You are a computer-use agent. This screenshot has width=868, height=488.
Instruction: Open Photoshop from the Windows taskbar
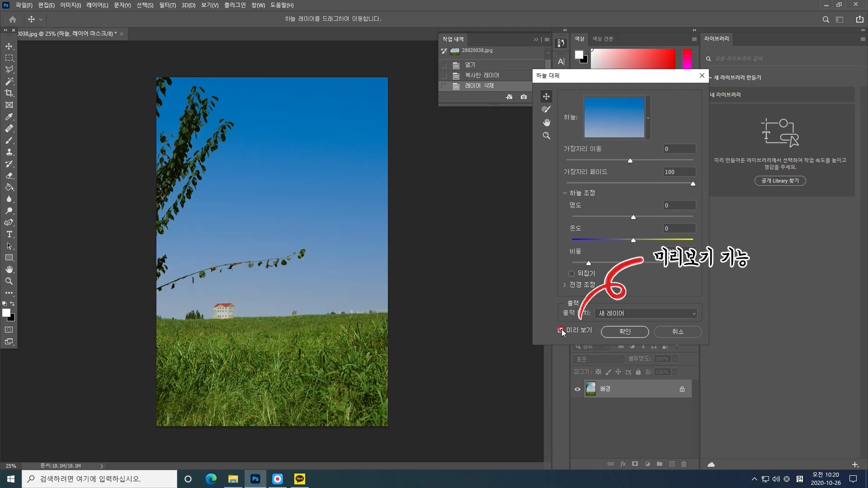point(255,479)
